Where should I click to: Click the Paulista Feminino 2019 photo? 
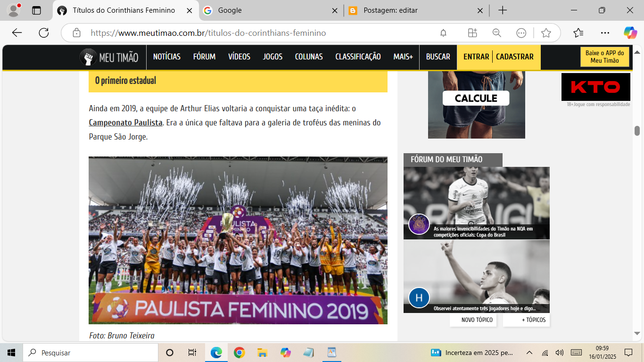pyautogui.click(x=238, y=240)
